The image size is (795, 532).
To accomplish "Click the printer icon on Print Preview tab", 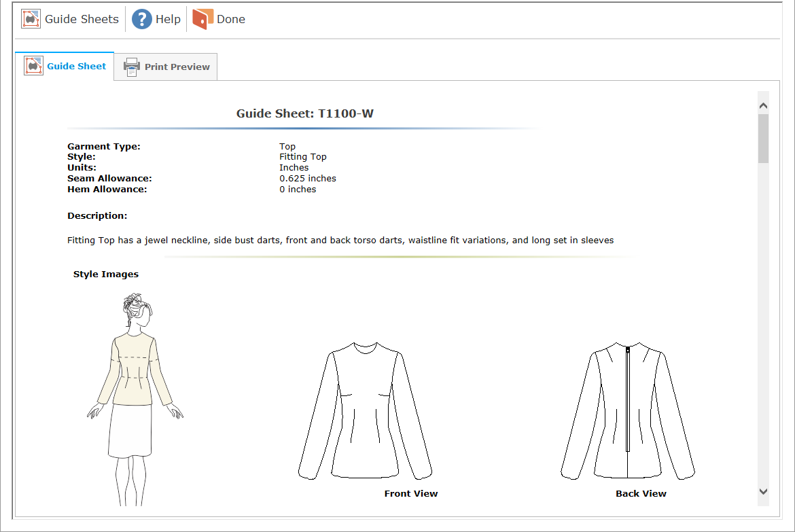I will pos(131,67).
